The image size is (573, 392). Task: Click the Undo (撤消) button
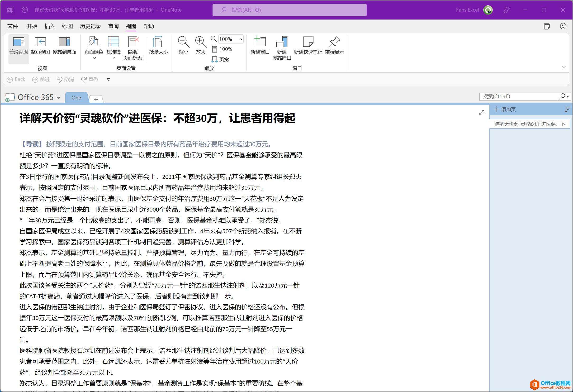click(65, 79)
